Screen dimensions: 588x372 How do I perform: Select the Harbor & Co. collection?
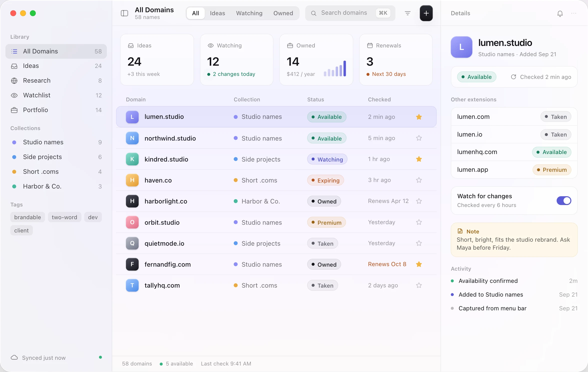pos(56,186)
